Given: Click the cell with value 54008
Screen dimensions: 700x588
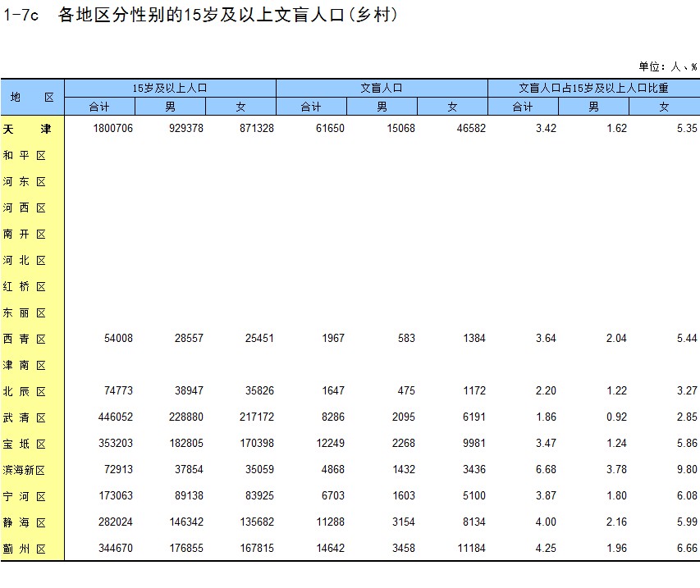Looking at the screenshot, I should [118, 339].
